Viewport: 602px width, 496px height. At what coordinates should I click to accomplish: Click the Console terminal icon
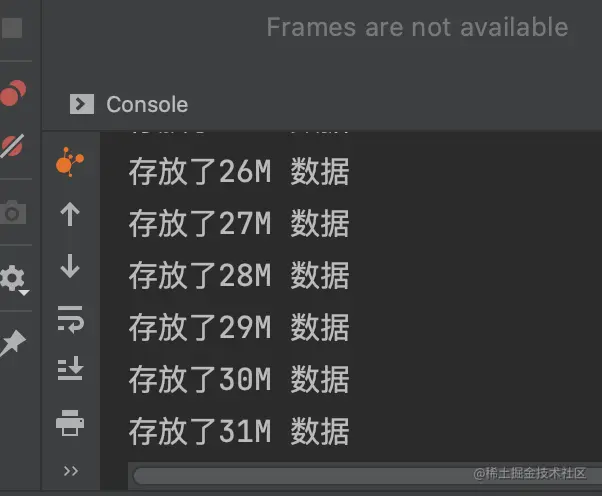pos(82,104)
